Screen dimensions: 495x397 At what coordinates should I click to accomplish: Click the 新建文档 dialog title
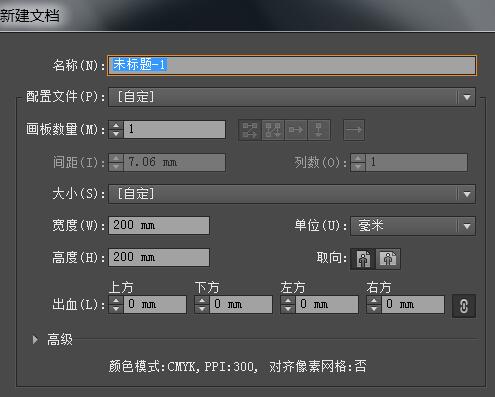30,16
